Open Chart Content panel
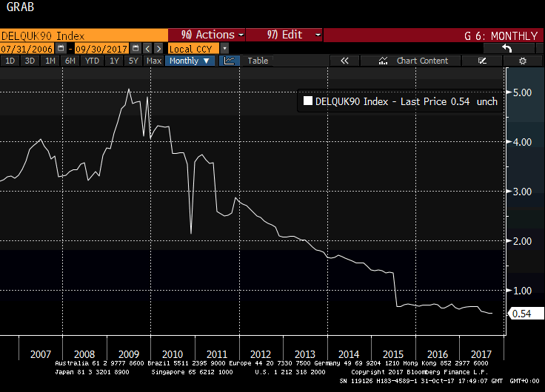The width and height of the screenshot is (545, 392). [x=415, y=61]
